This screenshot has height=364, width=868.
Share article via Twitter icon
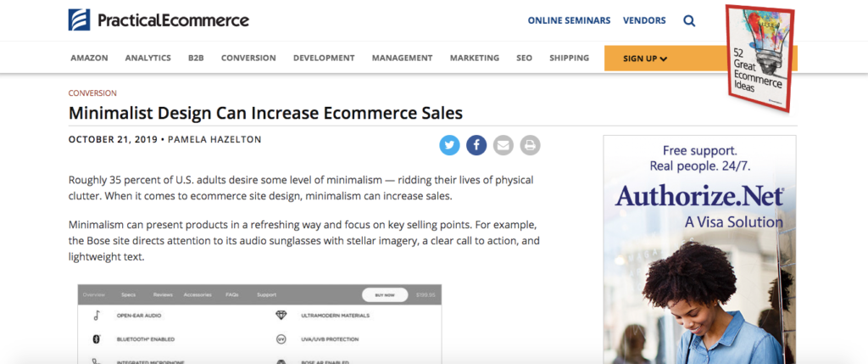pyautogui.click(x=449, y=146)
